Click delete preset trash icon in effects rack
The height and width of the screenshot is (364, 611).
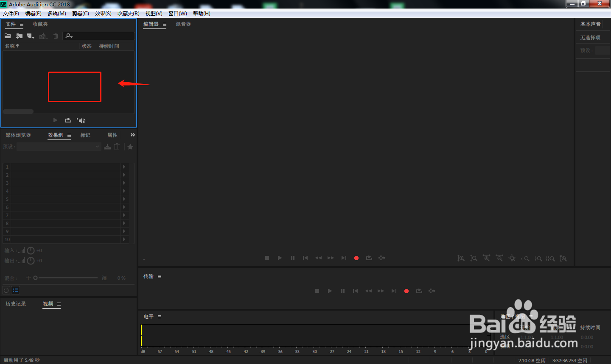coord(117,147)
